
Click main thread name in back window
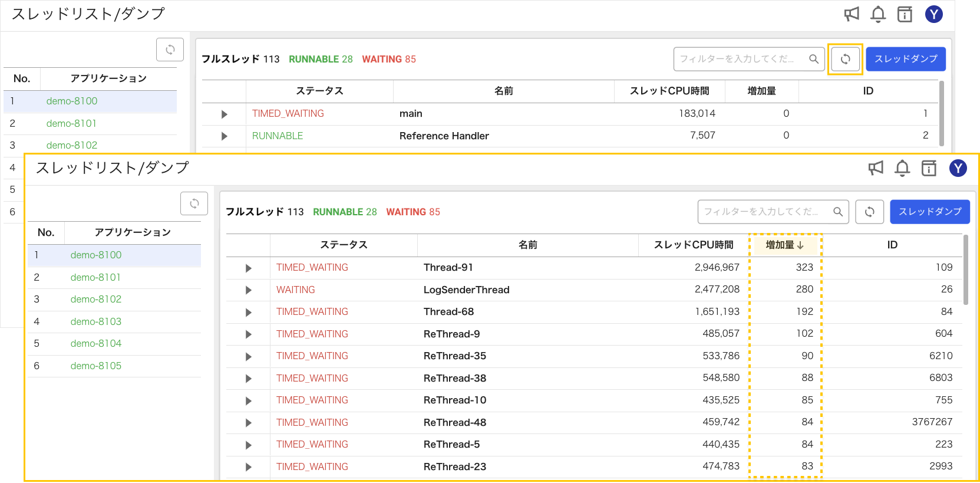[x=411, y=113]
